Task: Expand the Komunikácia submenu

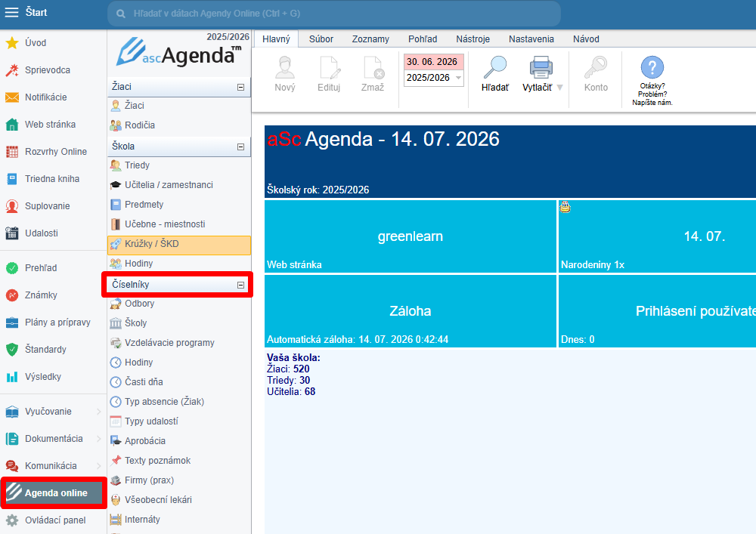Action: [x=99, y=466]
